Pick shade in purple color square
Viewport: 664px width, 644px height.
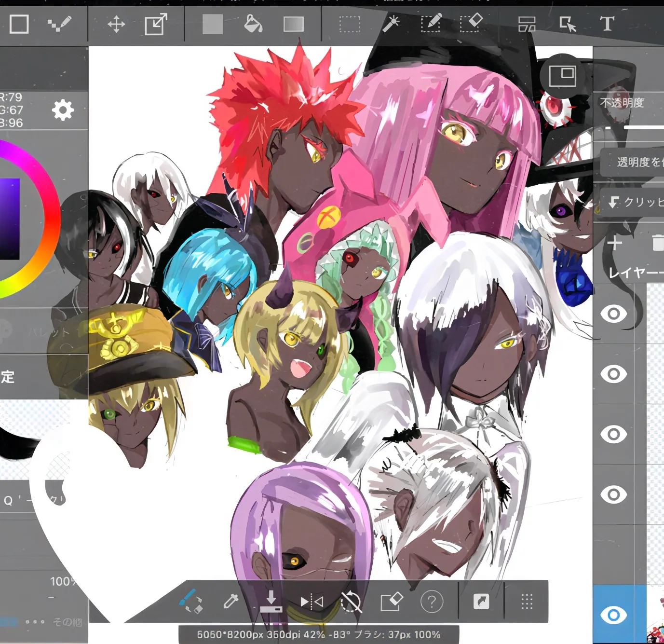(x=10, y=219)
